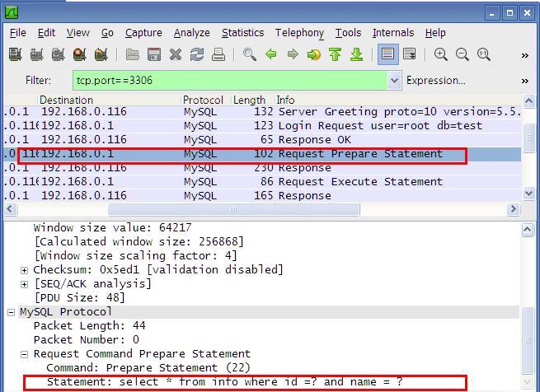Jump to first packet with the top arrow icon
Image resolution: width=540 pixels, height=392 pixels.
pyautogui.click(x=335, y=54)
